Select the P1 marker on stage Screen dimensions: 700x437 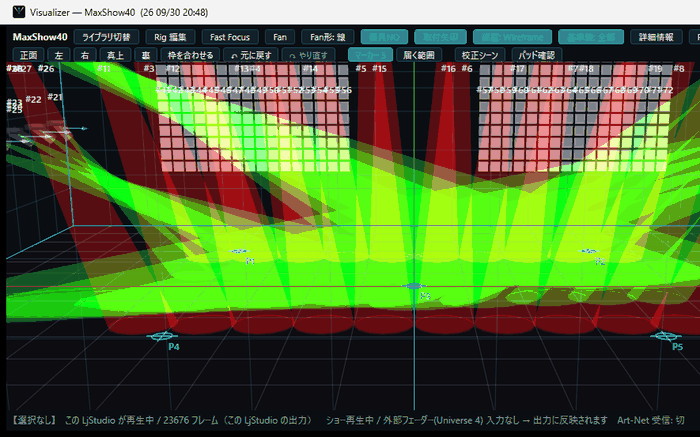[x=239, y=251]
